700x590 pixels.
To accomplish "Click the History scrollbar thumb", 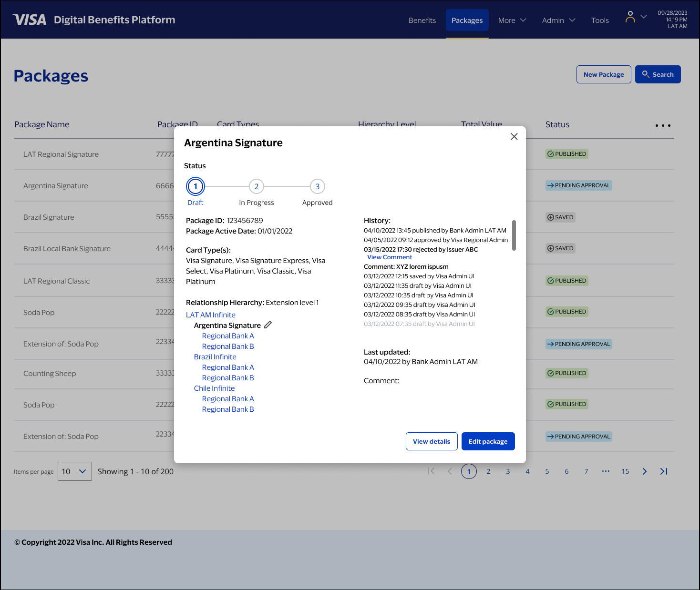I will pyautogui.click(x=514, y=235).
